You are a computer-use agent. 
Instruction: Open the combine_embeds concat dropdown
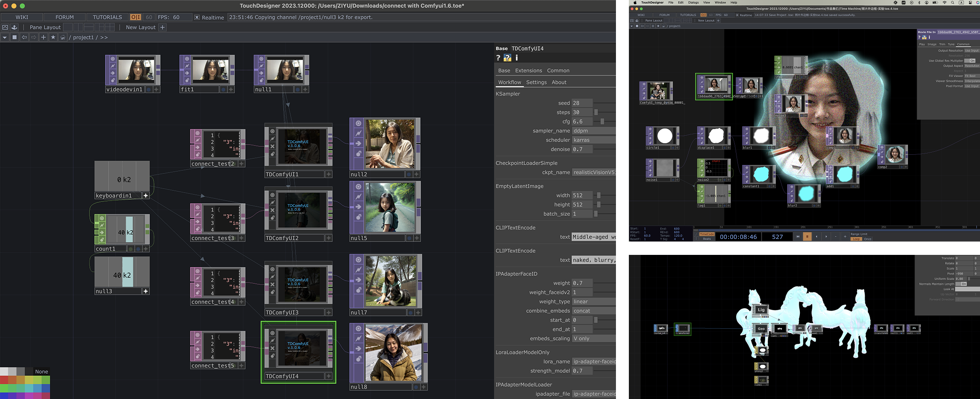(x=594, y=311)
